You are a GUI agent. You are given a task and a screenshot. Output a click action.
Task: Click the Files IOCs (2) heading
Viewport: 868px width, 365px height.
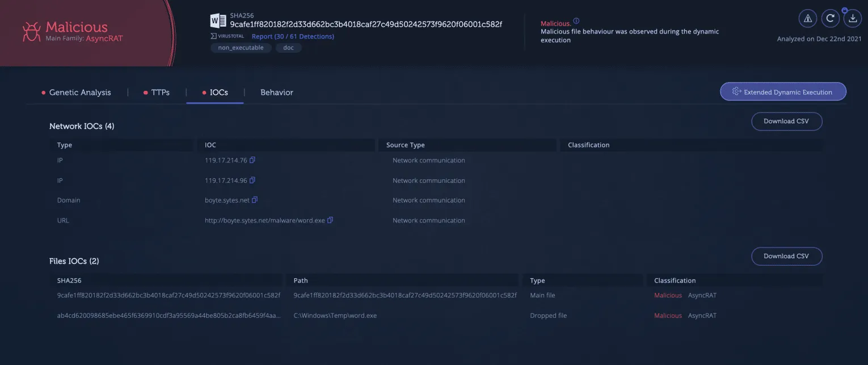click(74, 261)
